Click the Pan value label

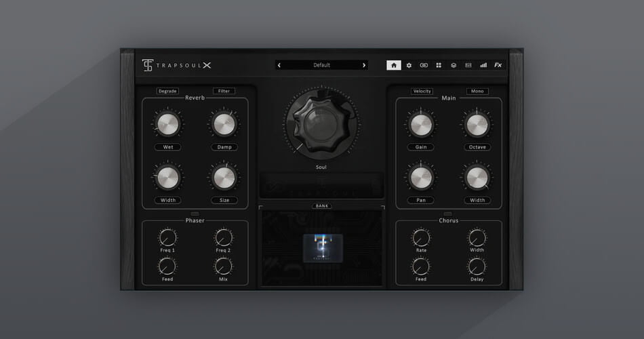(421, 200)
